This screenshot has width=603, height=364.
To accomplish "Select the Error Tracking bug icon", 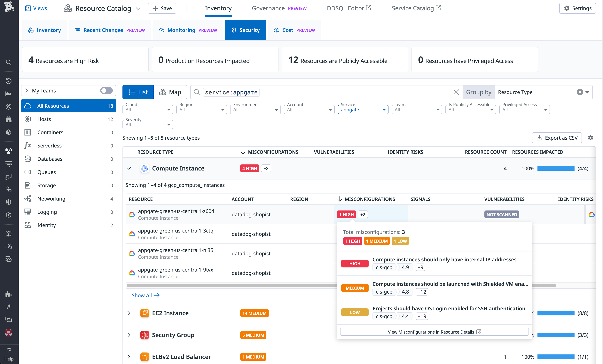I will (x=9, y=233).
